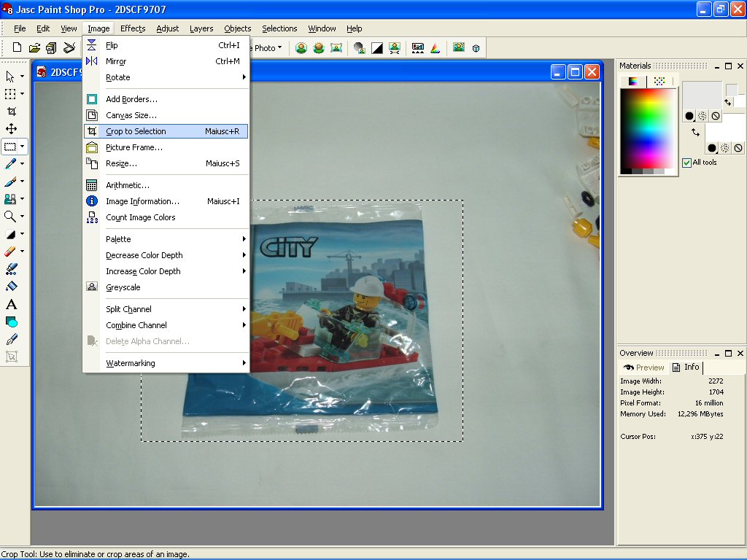The width and height of the screenshot is (747, 560).
Task: Uncheck the All tools checkbox
Action: [686, 163]
